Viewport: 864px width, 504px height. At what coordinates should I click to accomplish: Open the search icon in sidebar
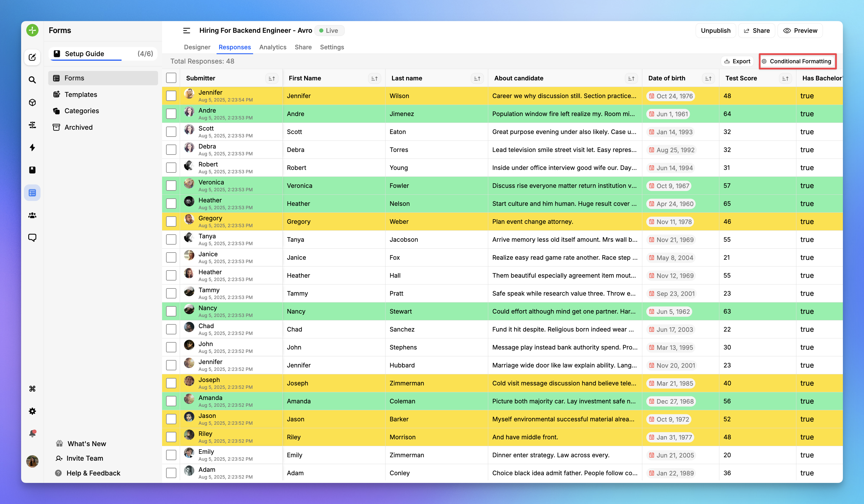click(x=32, y=80)
